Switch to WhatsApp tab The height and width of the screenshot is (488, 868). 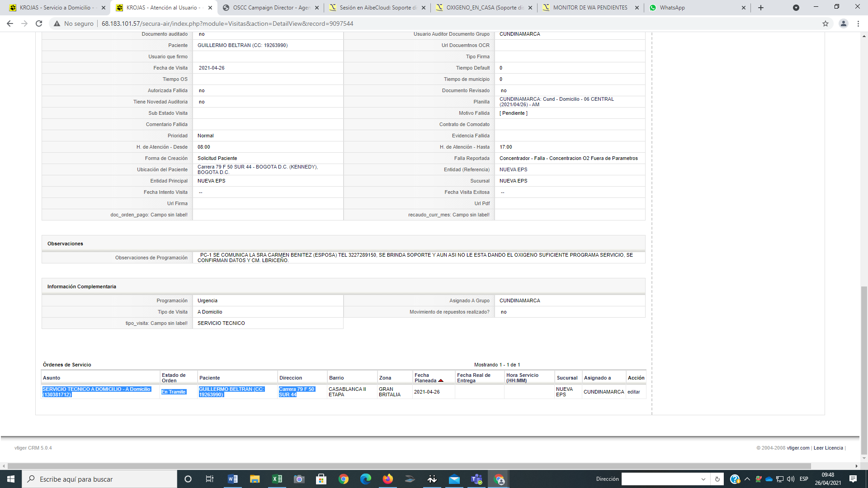(x=696, y=8)
